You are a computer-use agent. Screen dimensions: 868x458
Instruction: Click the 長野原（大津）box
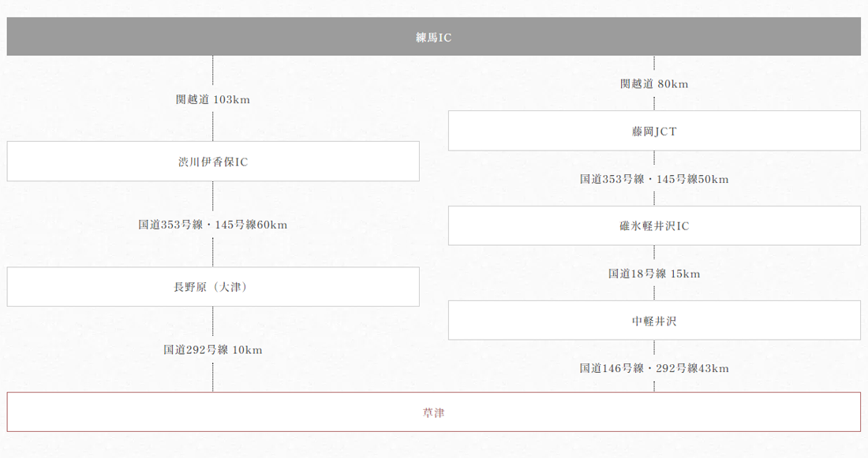pyautogui.click(x=213, y=286)
